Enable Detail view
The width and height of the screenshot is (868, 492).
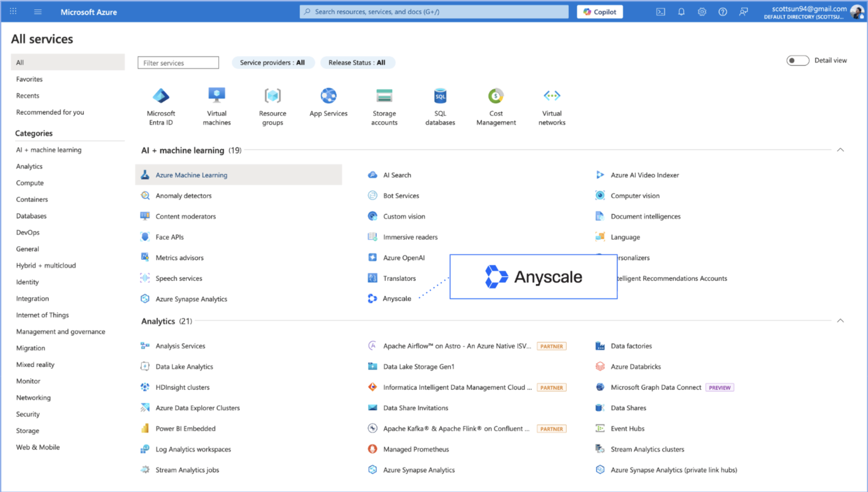pyautogui.click(x=798, y=61)
